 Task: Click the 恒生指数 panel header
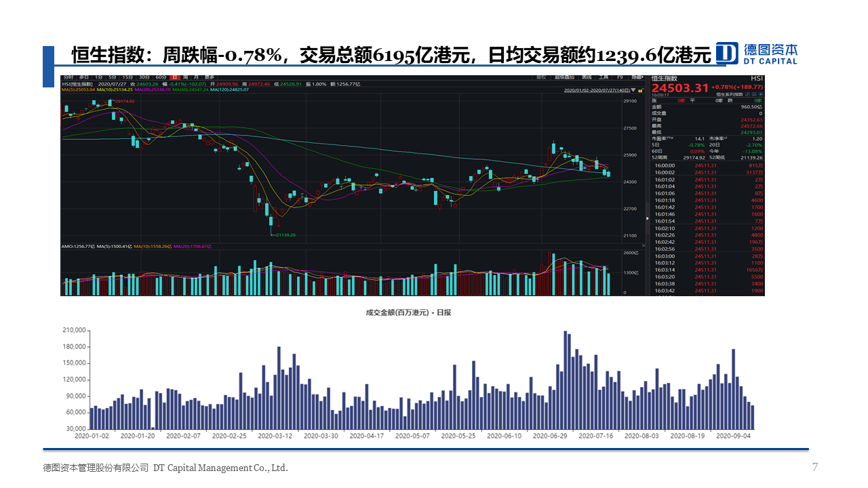(x=665, y=79)
